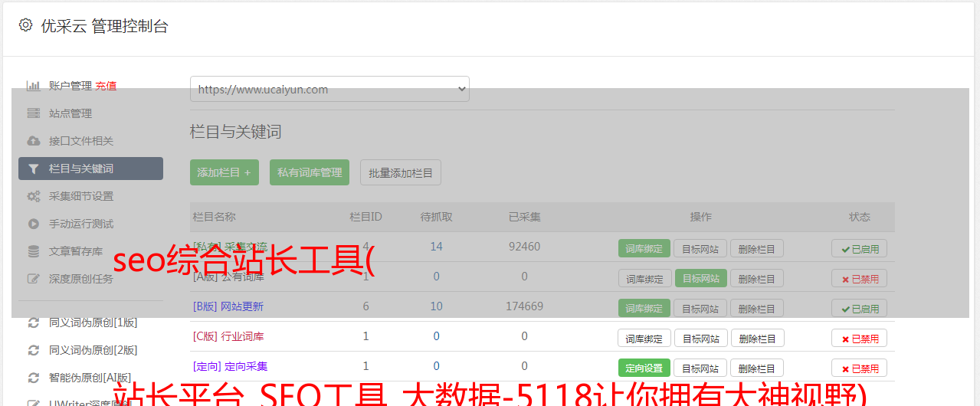The image size is (980, 406).
Task: Click 目标网站 for [C版] 行业词库 row
Action: point(700,338)
